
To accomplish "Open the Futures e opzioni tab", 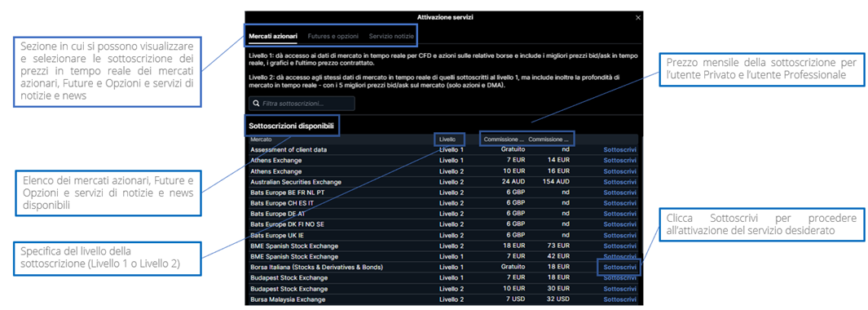I will (333, 36).
